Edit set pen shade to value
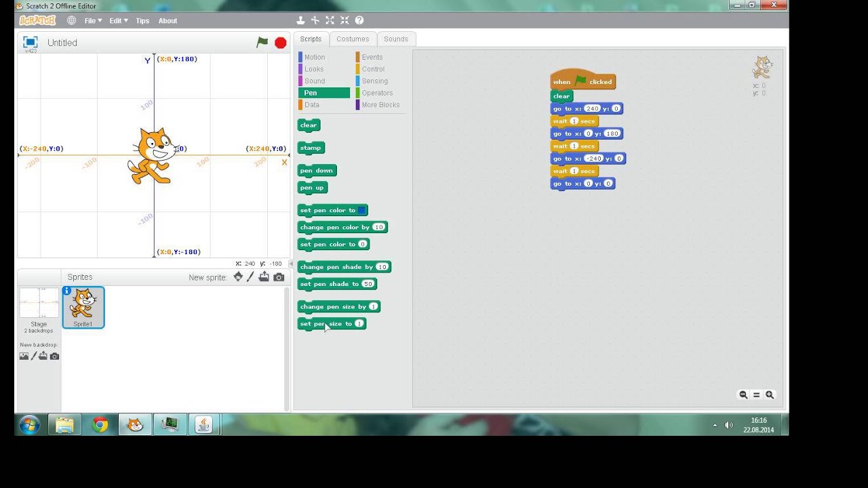The height and width of the screenshot is (488, 868). (368, 284)
